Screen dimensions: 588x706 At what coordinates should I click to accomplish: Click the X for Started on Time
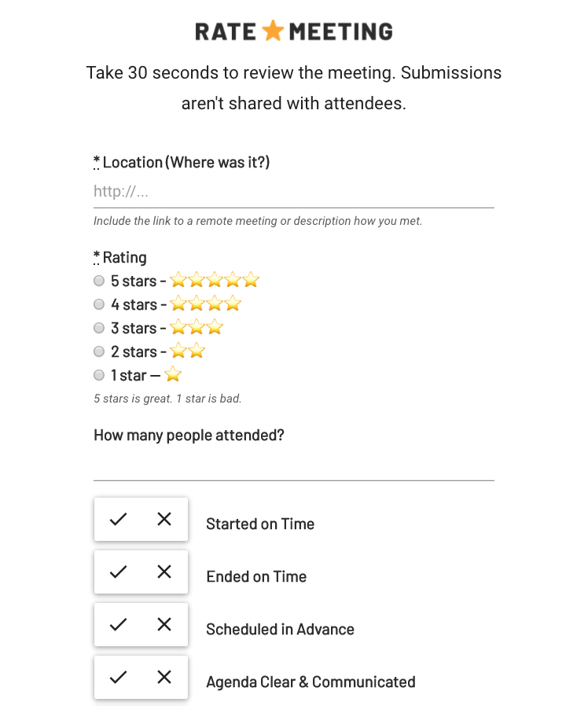[x=164, y=519]
